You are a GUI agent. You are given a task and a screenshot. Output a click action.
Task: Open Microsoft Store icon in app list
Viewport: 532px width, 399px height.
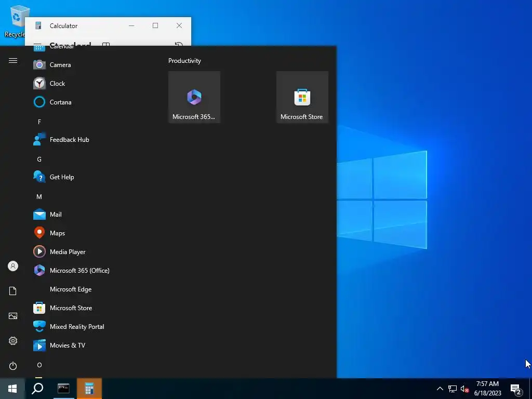pos(39,308)
